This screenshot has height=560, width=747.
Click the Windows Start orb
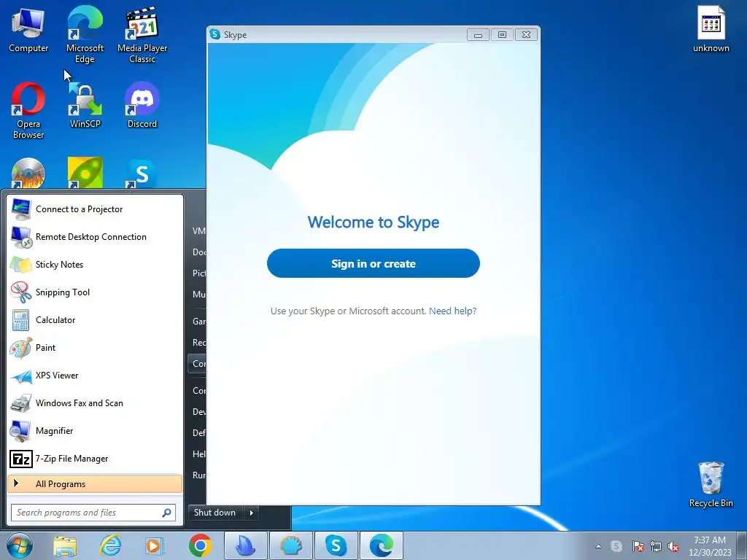[x=20, y=545]
